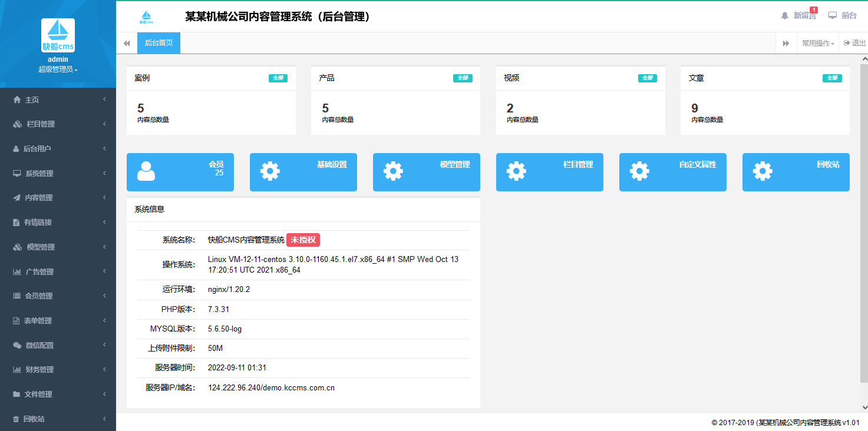Open the 常用操作 dropdown menu

817,43
